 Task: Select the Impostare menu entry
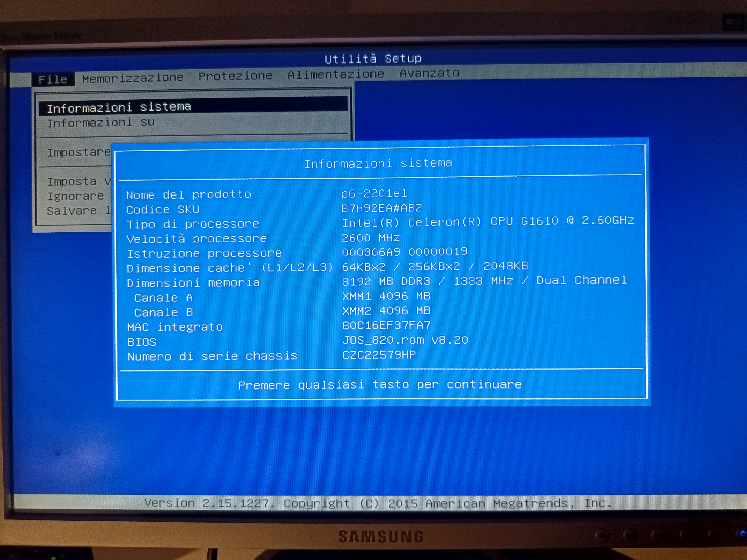coord(79,152)
